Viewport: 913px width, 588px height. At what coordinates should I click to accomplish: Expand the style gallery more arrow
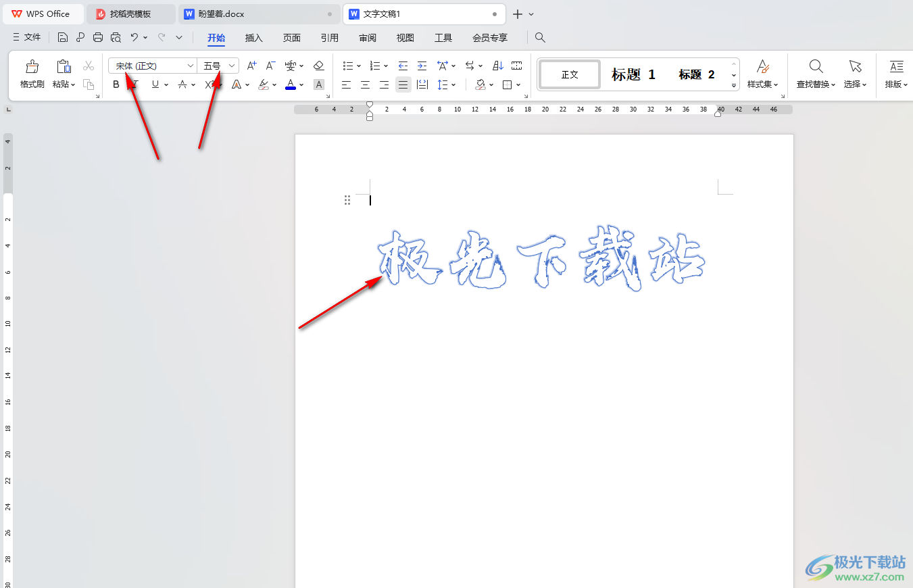click(734, 86)
